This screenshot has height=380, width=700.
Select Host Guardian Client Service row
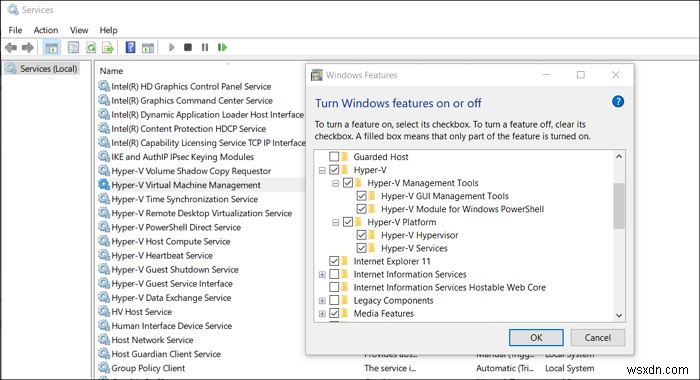[166, 354]
